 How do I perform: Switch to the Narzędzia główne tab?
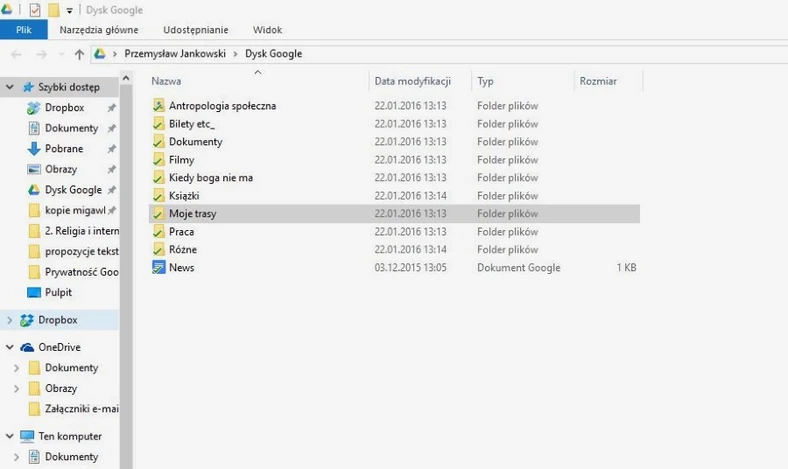pyautogui.click(x=98, y=30)
